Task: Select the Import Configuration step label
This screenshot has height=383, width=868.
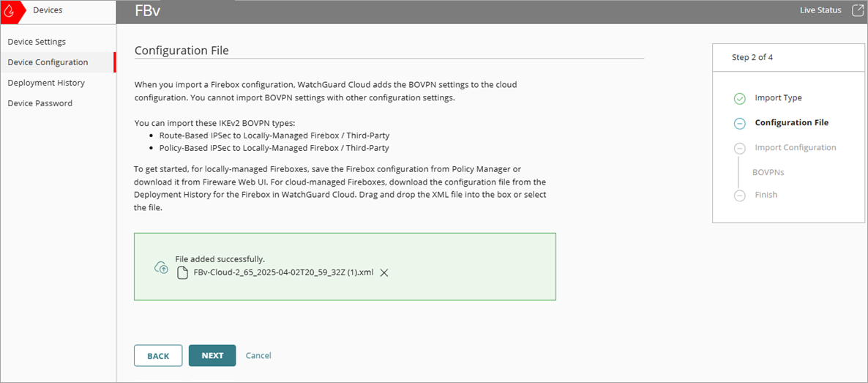Action: (796, 147)
